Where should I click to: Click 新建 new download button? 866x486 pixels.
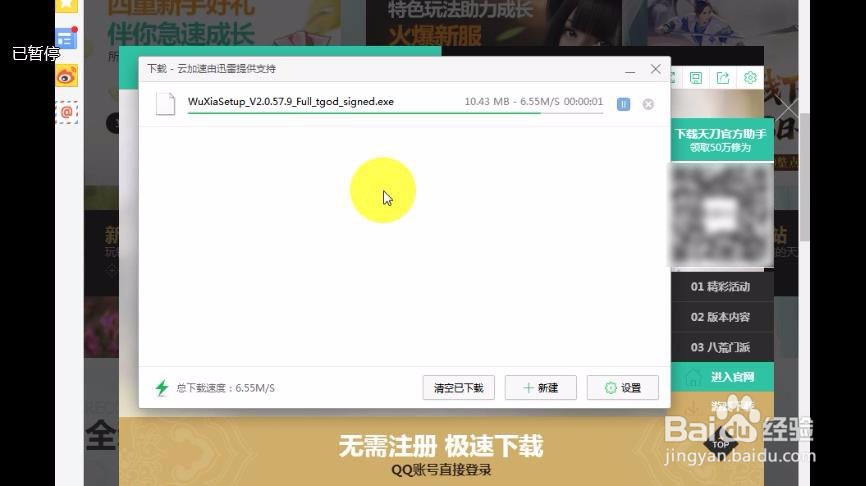pyautogui.click(x=540, y=388)
